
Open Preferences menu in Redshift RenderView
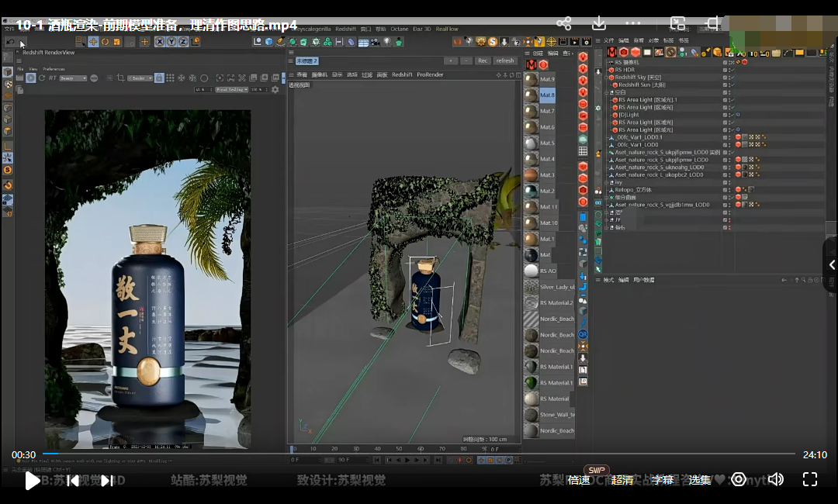coord(54,69)
